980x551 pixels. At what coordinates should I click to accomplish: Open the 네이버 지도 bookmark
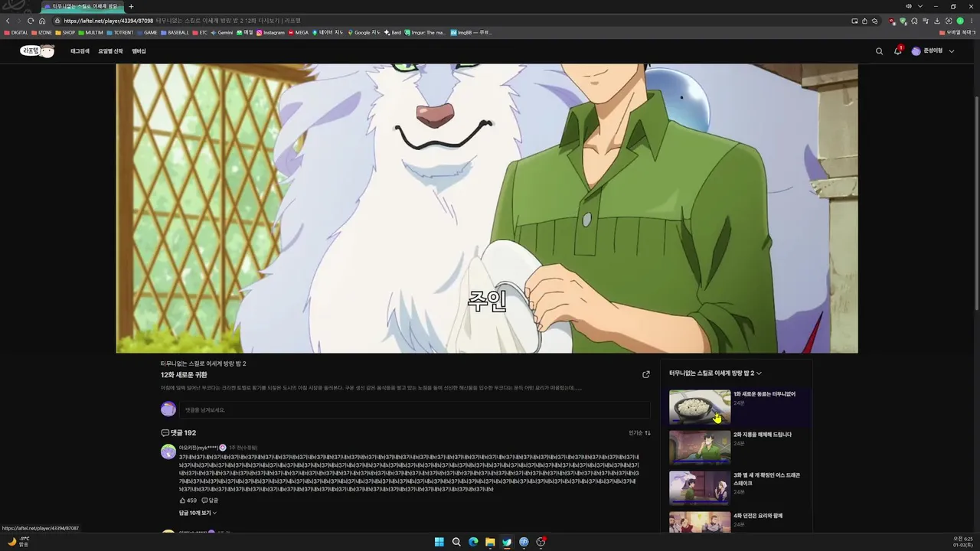tap(328, 33)
